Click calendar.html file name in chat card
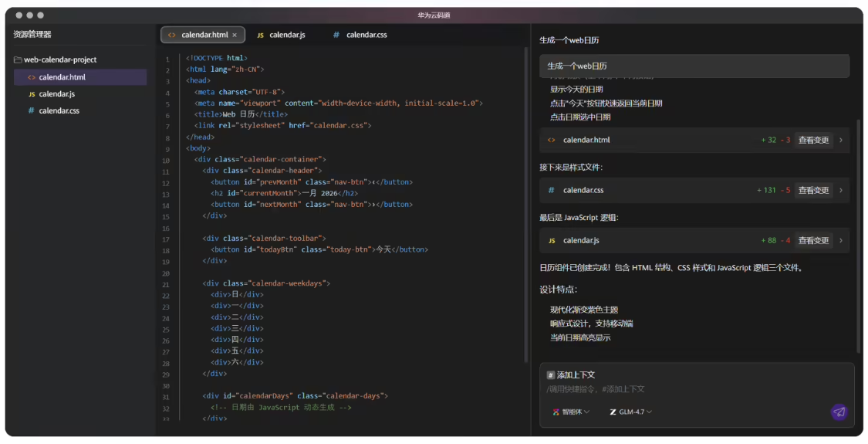This screenshot has height=444, width=868. pos(586,141)
